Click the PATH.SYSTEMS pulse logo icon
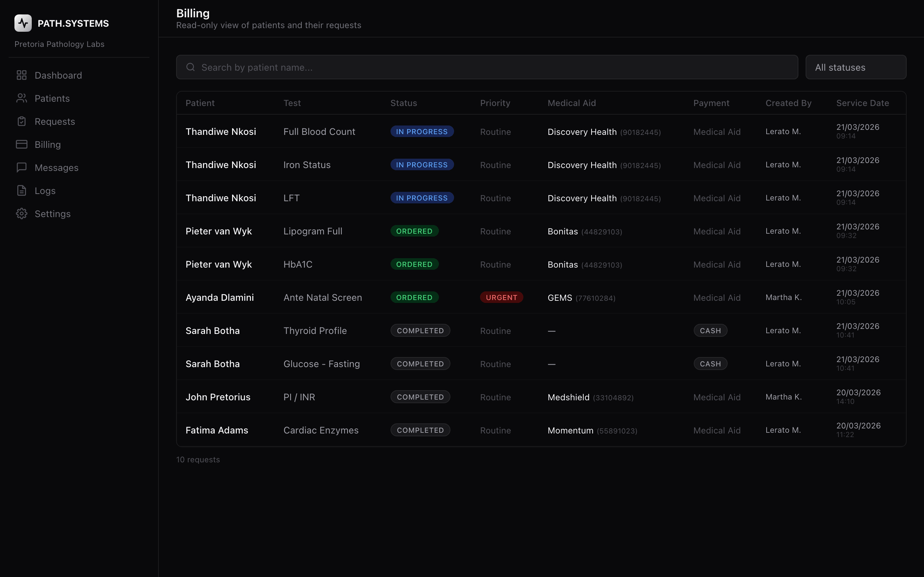This screenshot has height=577, width=924. [22, 23]
